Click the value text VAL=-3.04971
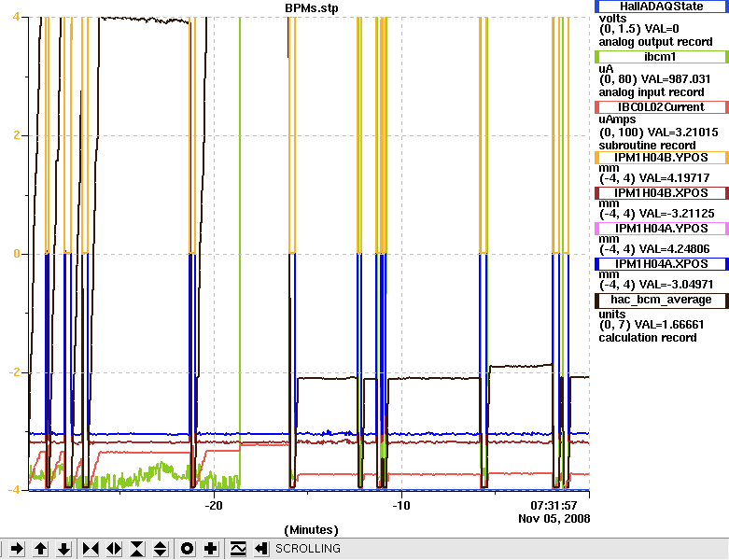 677,285
